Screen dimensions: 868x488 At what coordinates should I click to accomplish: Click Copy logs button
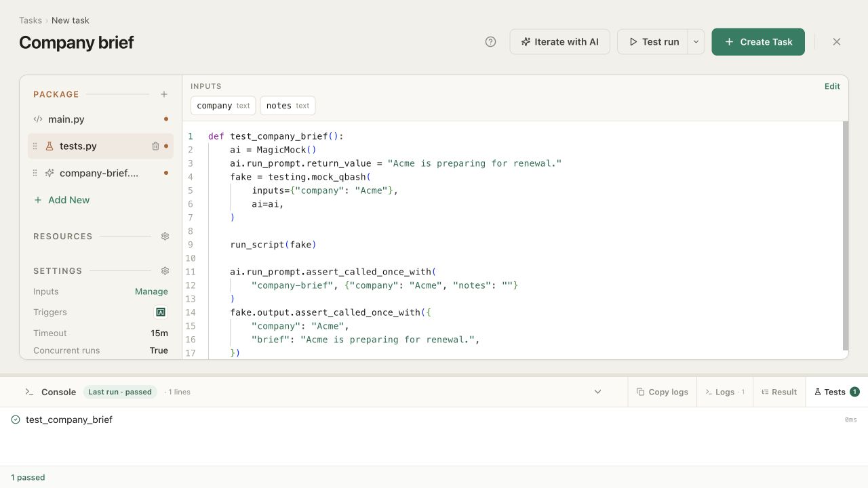(x=663, y=392)
